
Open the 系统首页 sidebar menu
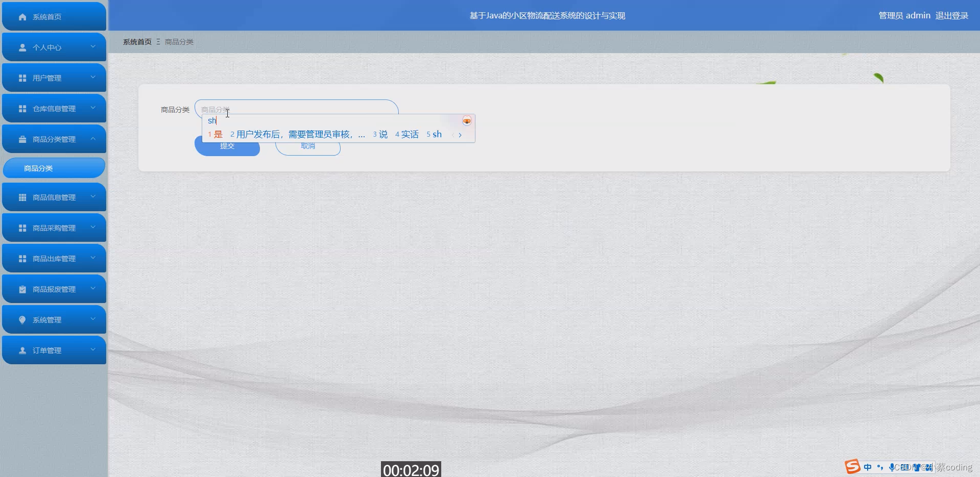pos(54,16)
